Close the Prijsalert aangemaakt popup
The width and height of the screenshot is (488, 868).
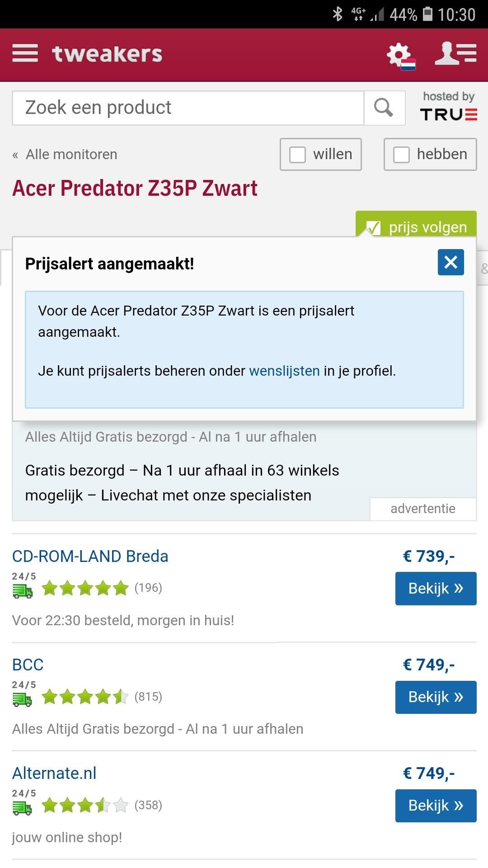click(x=450, y=262)
